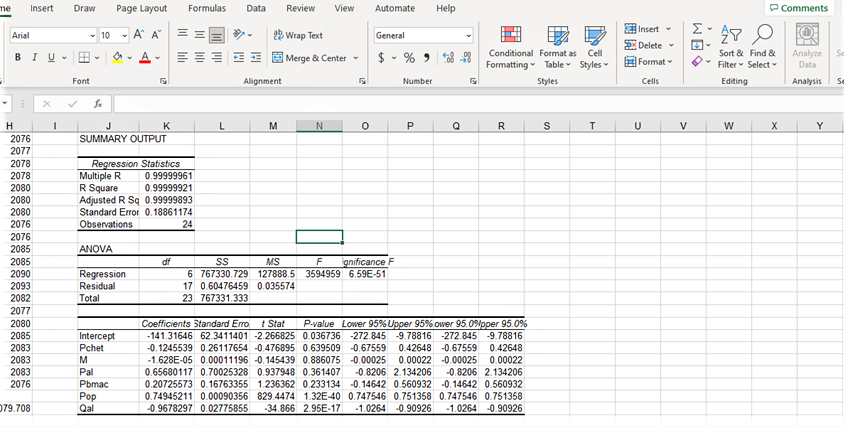
Task: Click Decrease Font Size icon
Action: (156, 35)
